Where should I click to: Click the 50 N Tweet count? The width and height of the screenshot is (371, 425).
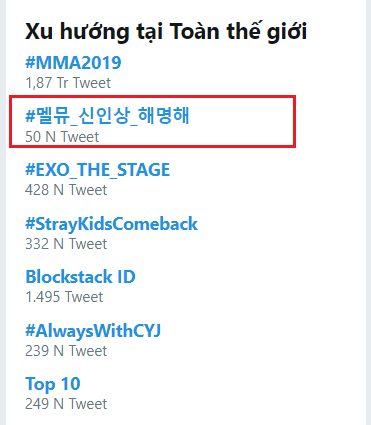pos(62,137)
